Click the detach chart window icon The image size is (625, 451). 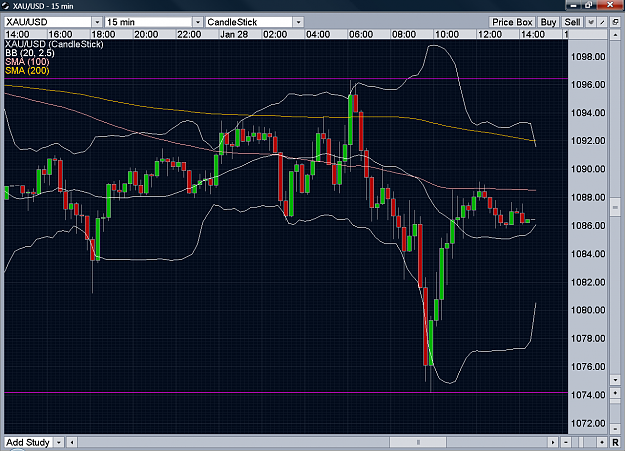click(x=615, y=22)
